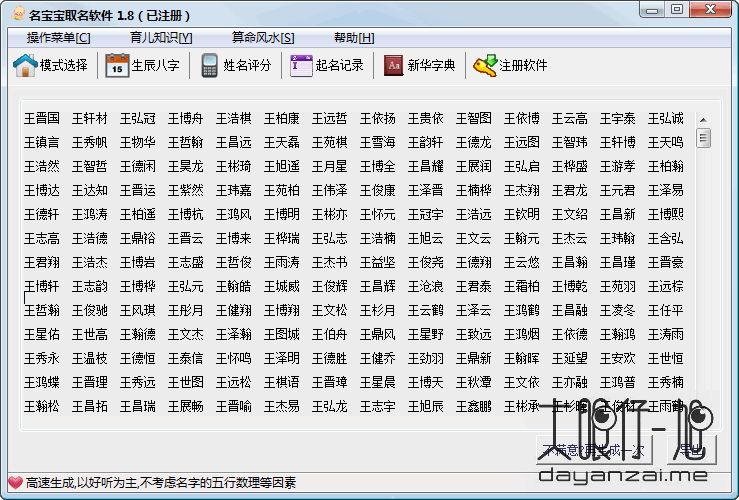
Task: Select the name 王致远
Action: pos(474,334)
